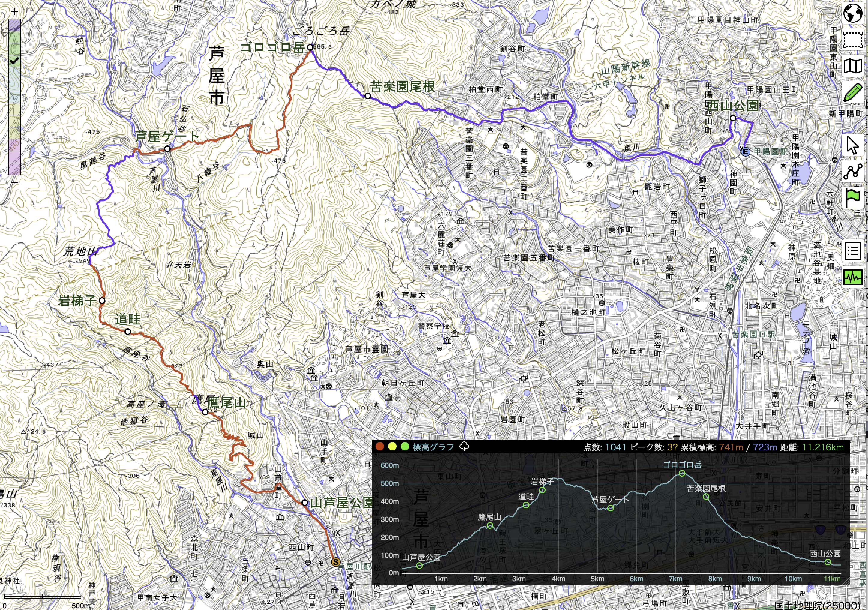This screenshot has width=868, height=610.
Task: Select the dashed rectangle selection tool
Action: pyautogui.click(x=853, y=39)
